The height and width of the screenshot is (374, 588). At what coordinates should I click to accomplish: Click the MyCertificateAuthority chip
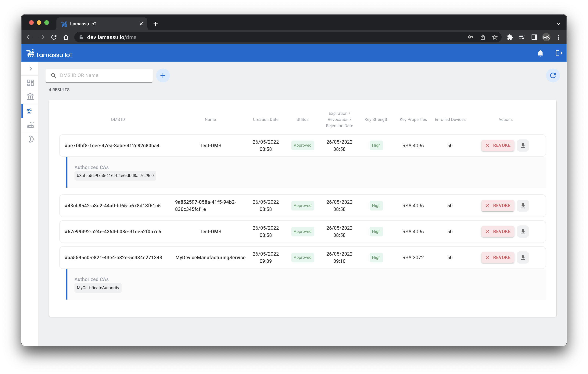tap(98, 288)
